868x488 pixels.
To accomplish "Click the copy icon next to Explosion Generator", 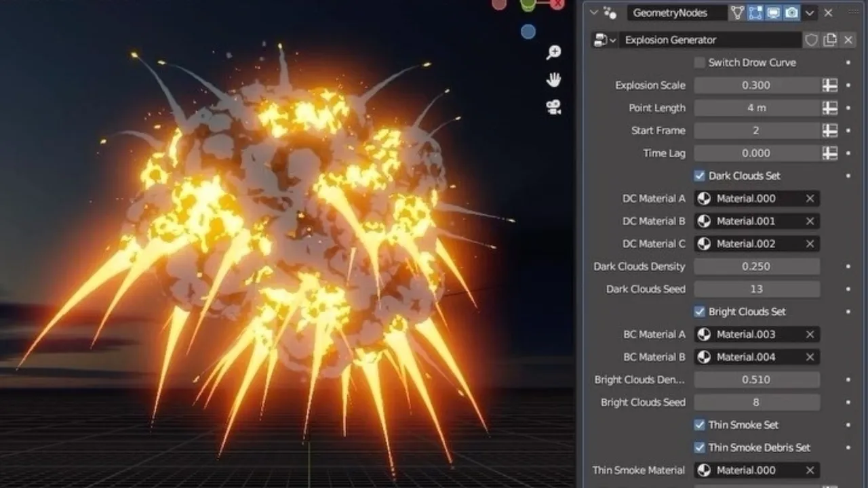I will pos(830,40).
